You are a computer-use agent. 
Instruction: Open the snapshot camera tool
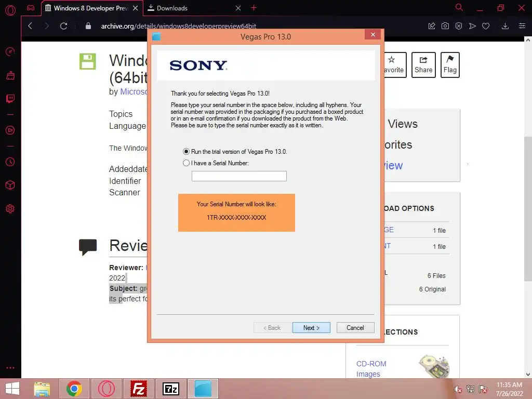(445, 26)
